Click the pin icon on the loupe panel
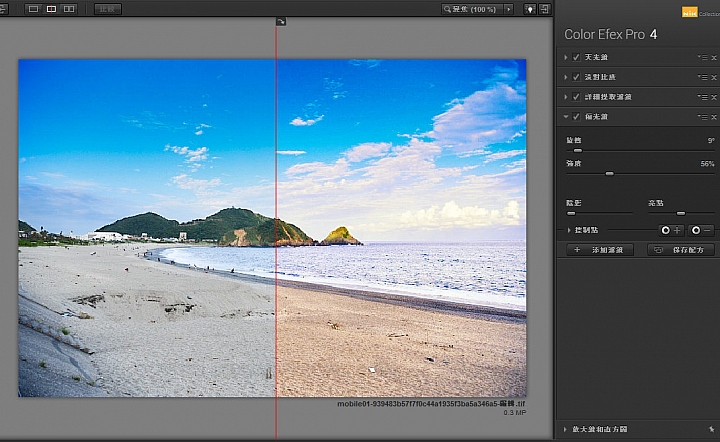This screenshot has height=442, width=720. pyautogui.click(x=712, y=430)
